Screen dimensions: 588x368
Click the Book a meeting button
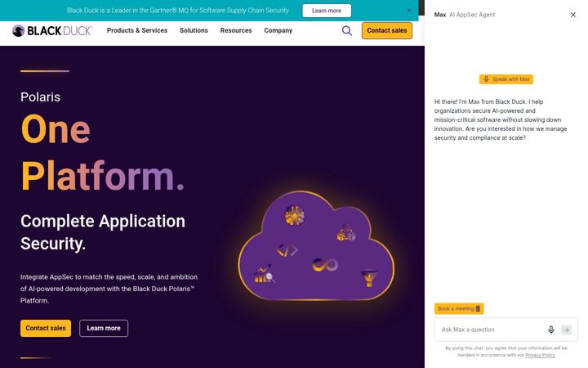[x=459, y=308]
